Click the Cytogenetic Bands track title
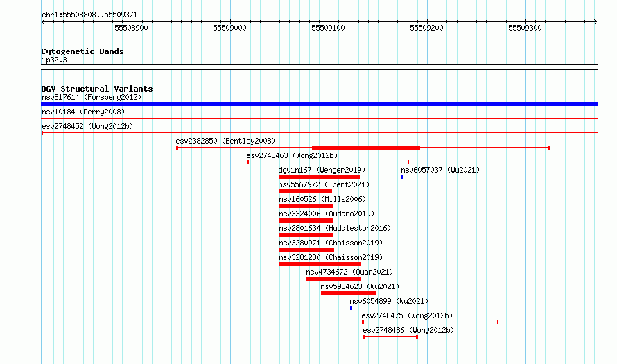The width and height of the screenshot is (617, 364). [x=82, y=51]
